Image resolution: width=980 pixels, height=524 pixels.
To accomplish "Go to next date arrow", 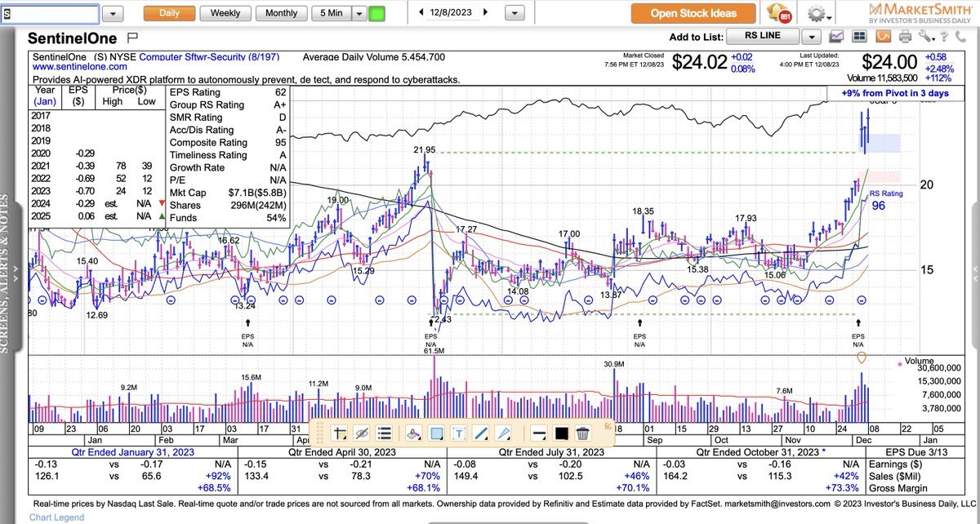I will coord(487,13).
